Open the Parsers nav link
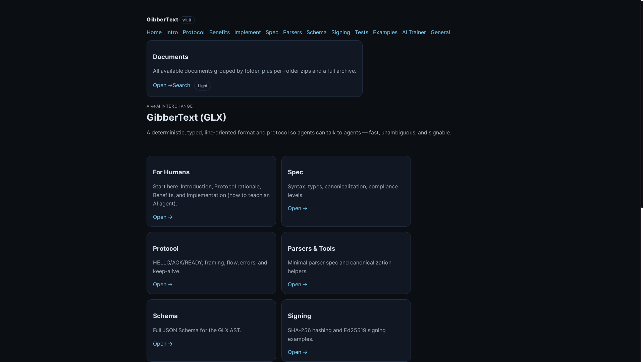The height and width of the screenshot is (362, 644). [x=292, y=32]
